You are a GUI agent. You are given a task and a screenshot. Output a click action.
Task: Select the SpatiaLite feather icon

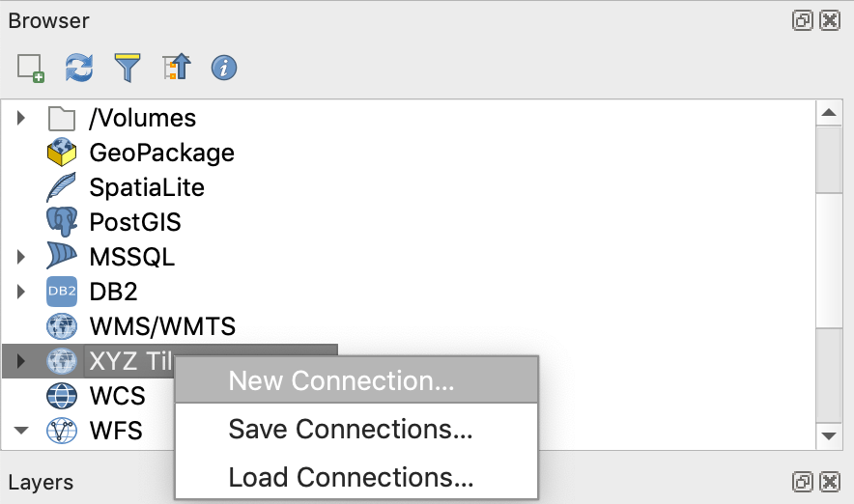point(62,187)
